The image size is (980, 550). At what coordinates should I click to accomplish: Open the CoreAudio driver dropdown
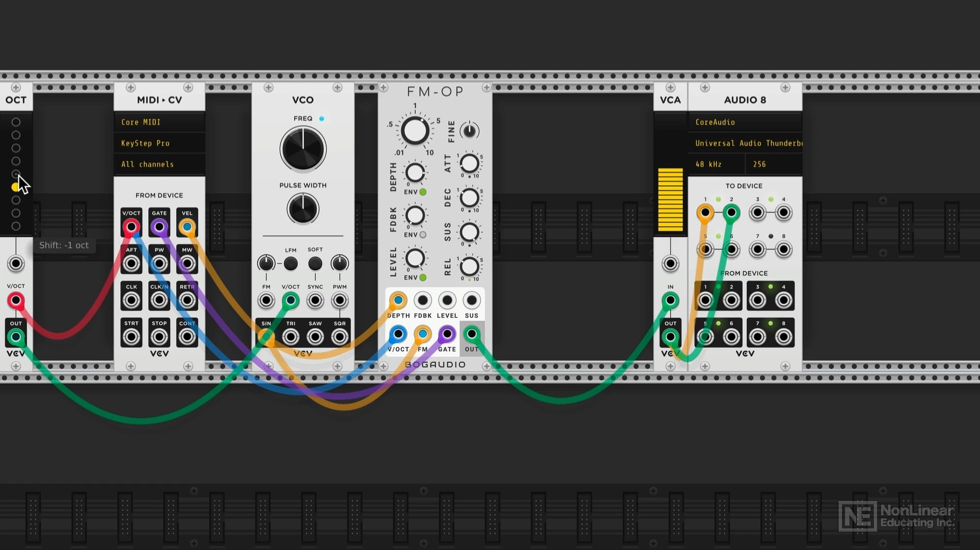click(745, 122)
